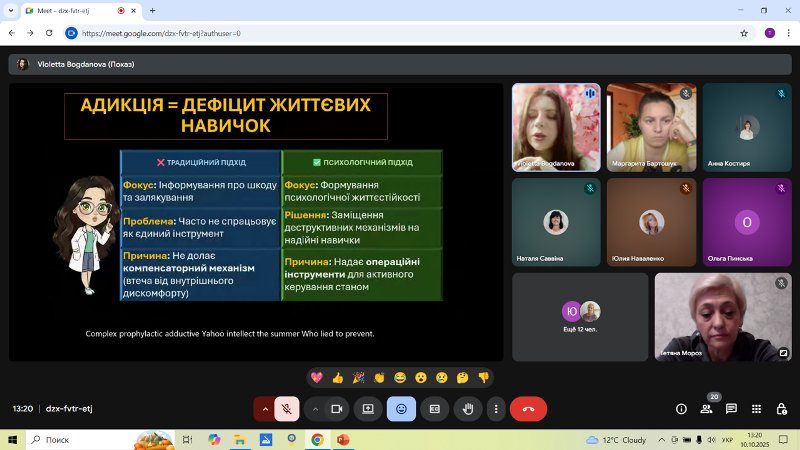Open a new browser tab
The height and width of the screenshot is (450, 800).
pos(152,10)
